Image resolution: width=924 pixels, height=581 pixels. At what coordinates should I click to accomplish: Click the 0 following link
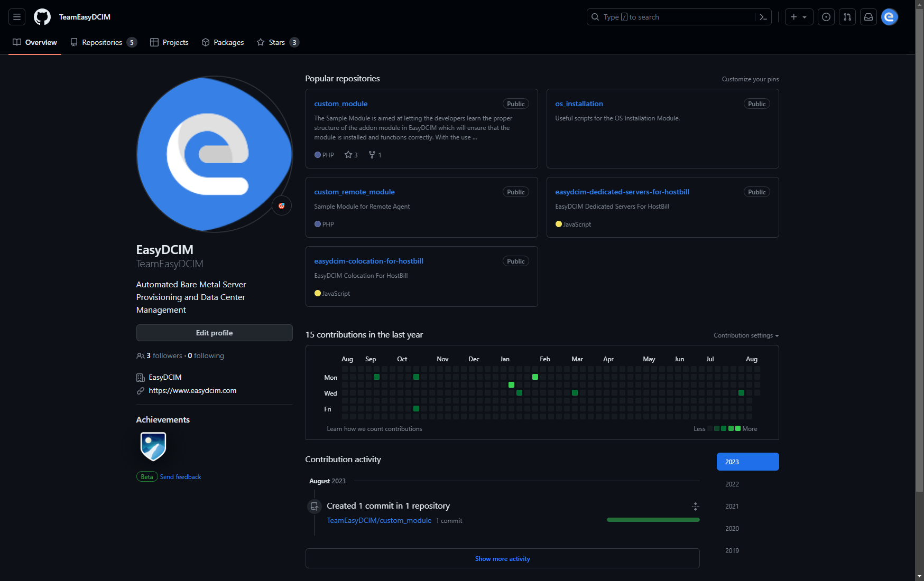tap(206, 356)
